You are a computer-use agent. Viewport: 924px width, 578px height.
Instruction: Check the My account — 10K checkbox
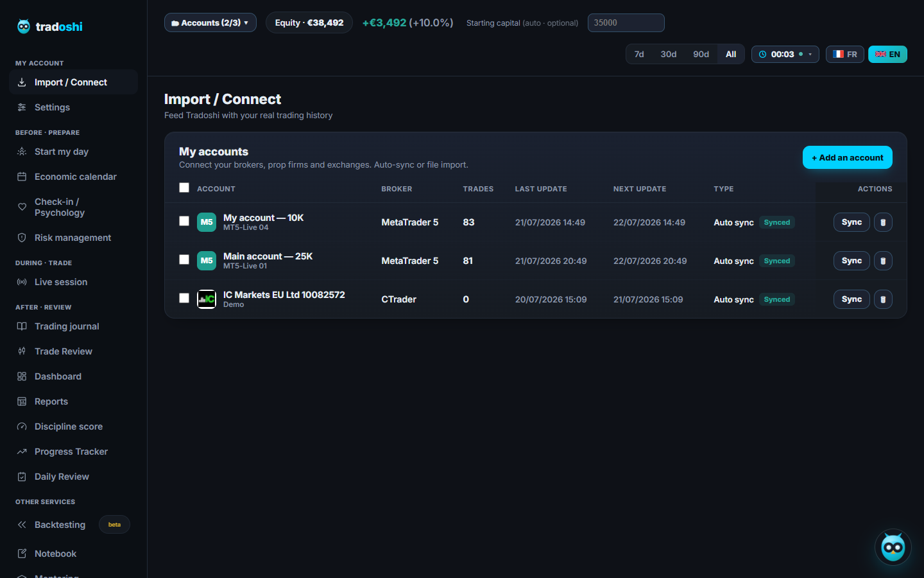[184, 221]
